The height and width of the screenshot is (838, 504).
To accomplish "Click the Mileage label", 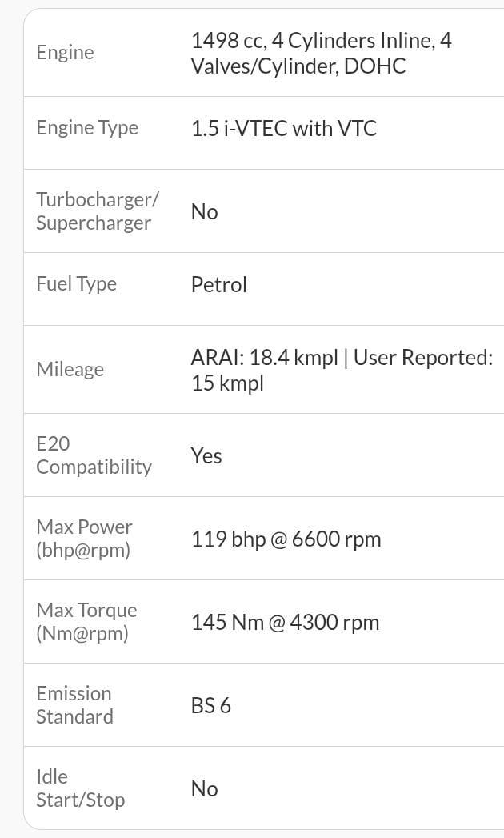I will [70, 370].
